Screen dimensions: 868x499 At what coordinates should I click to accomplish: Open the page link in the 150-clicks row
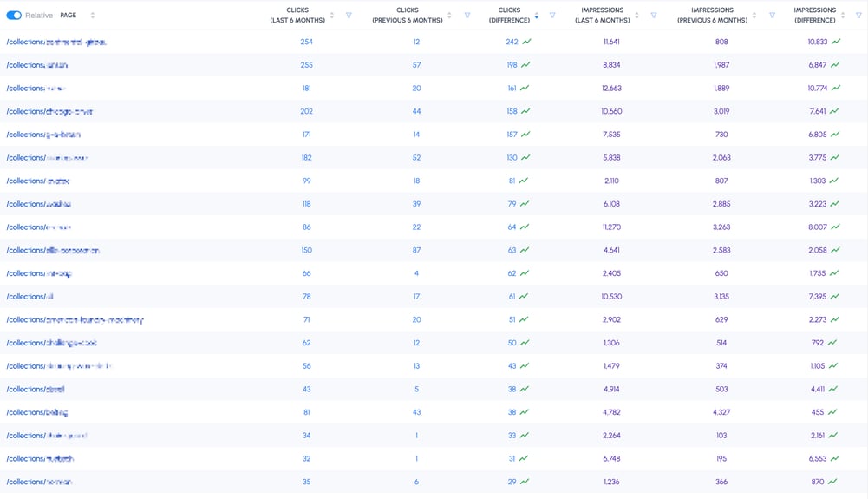53,251
